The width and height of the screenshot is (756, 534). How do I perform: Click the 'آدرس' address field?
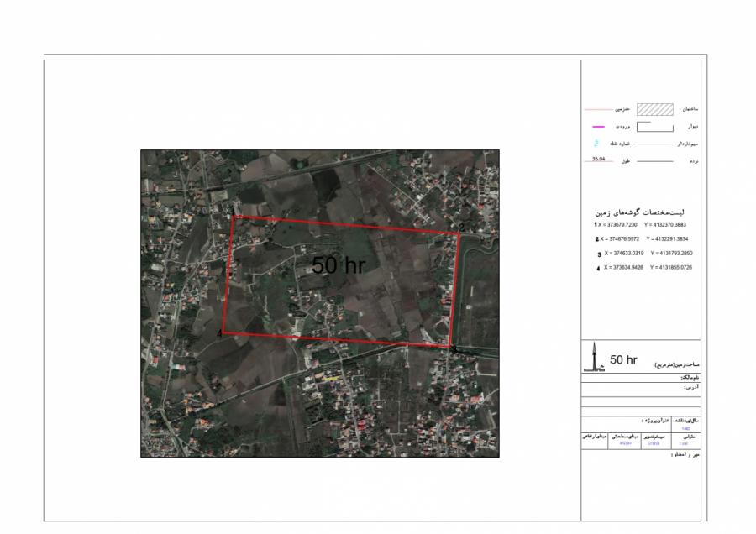641,388
